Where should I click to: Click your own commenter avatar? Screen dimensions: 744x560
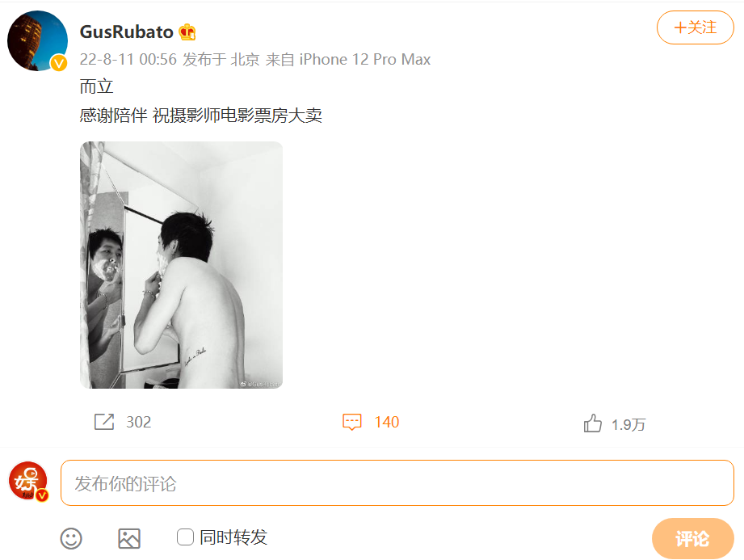pyautogui.click(x=28, y=481)
